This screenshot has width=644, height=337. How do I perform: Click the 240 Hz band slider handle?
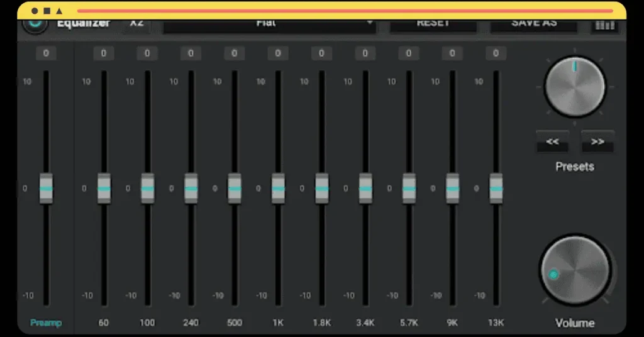point(191,189)
